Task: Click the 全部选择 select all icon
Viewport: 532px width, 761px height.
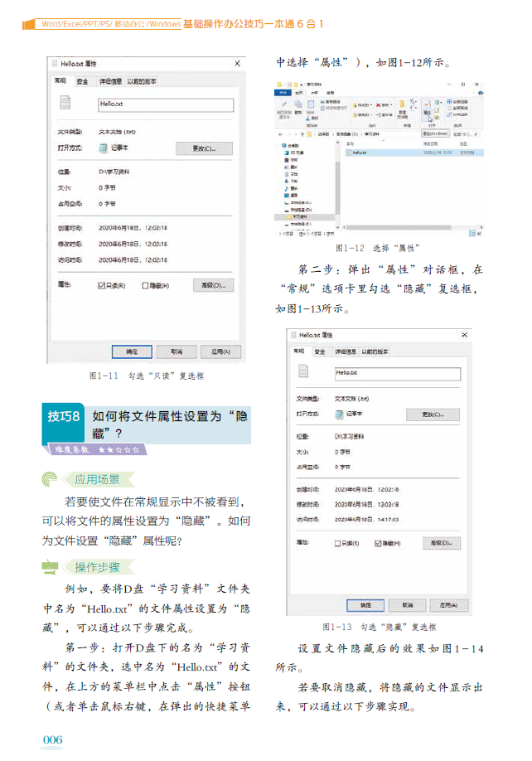Action: [x=449, y=102]
